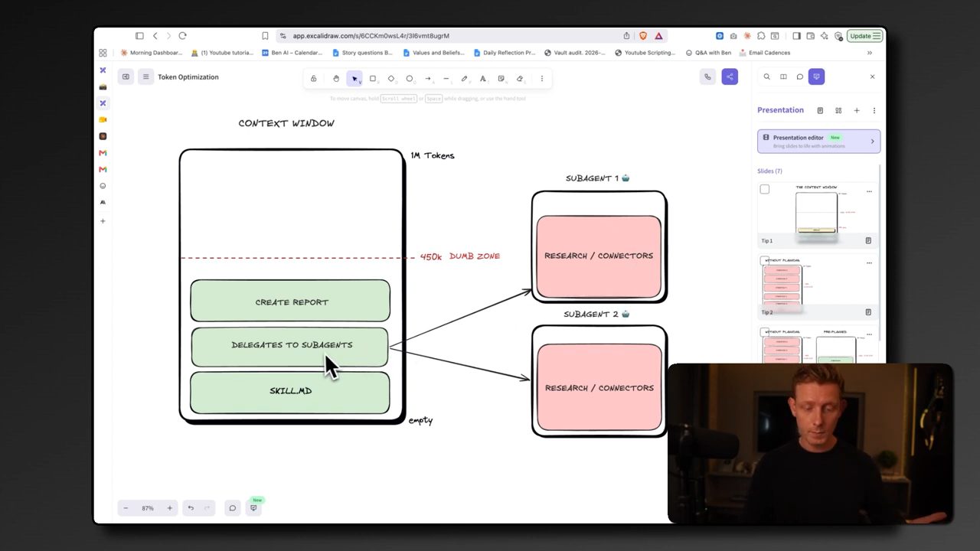The image size is (980, 551).
Task: Zoom out with the minus button
Action: [x=126, y=508]
